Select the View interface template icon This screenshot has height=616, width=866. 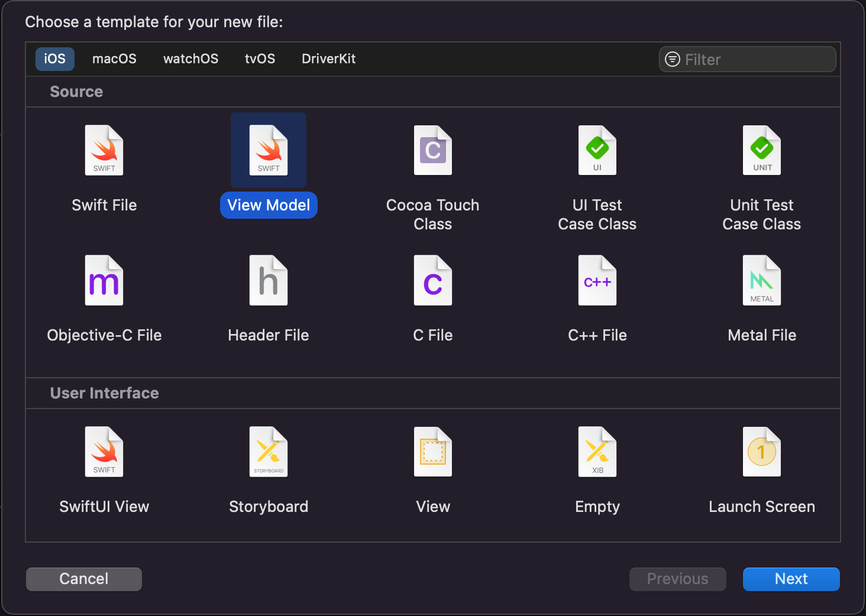coord(433,452)
